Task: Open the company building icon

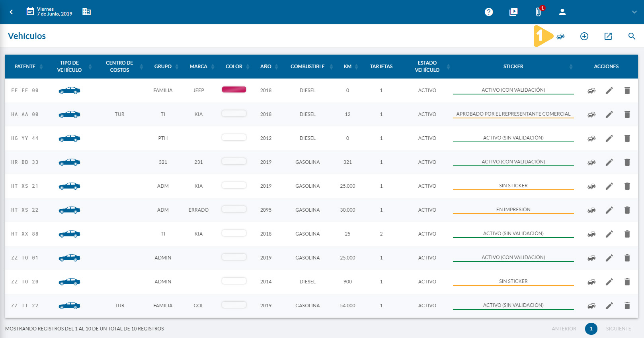Action: (x=86, y=12)
